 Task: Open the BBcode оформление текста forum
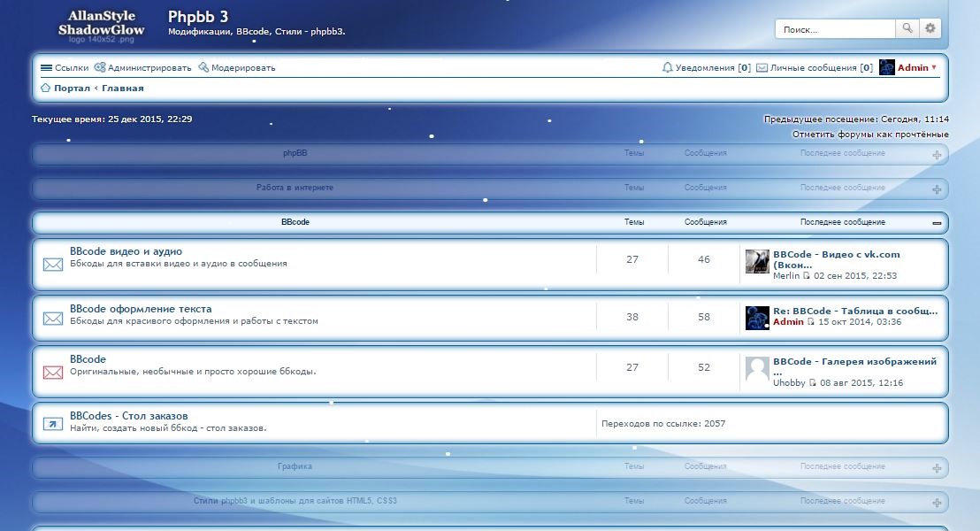(141, 309)
